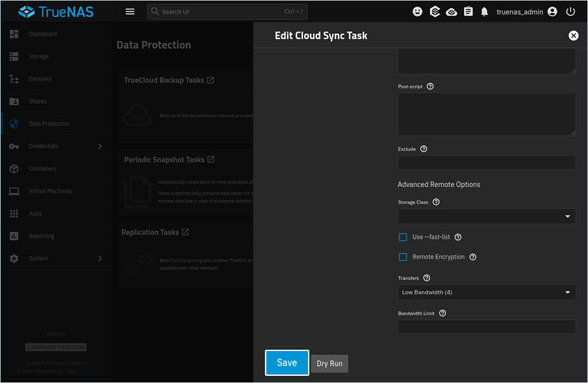Click the Dry Run button

330,363
